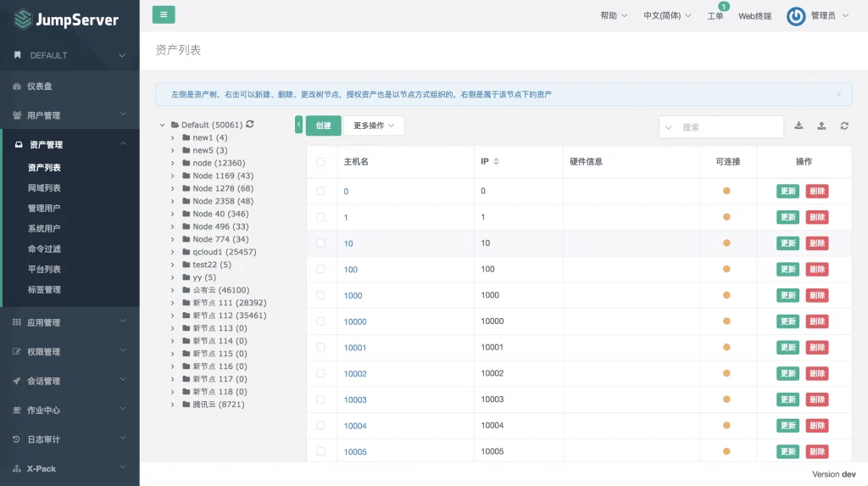Image resolution: width=868 pixels, height=486 pixels.
Task: Click folder icon of 腾讯云 node
Action: [x=186, y=405]
